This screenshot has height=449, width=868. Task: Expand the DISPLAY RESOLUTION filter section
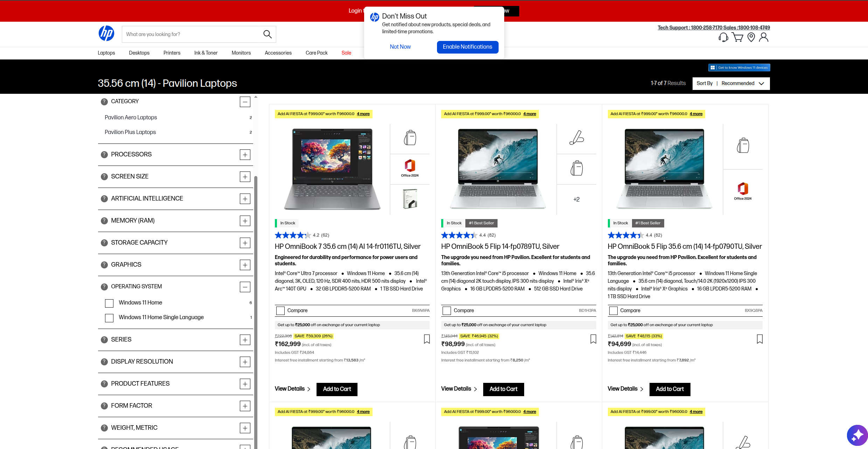(x=245, y=362)
